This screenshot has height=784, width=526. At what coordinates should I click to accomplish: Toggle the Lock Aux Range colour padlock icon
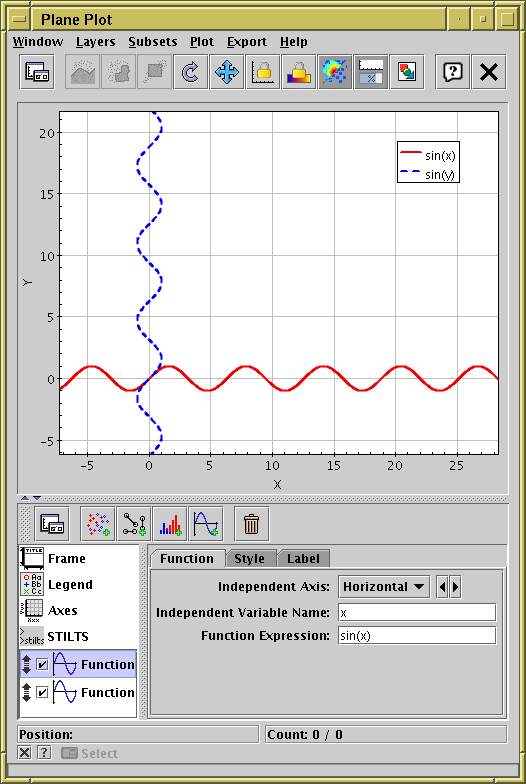pos(298,72)
